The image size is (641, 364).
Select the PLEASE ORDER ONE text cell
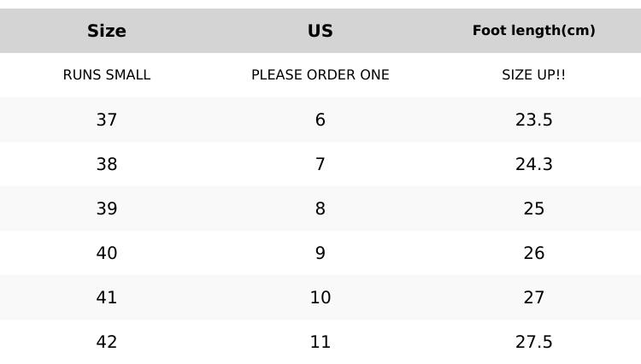tap(320, 75)
